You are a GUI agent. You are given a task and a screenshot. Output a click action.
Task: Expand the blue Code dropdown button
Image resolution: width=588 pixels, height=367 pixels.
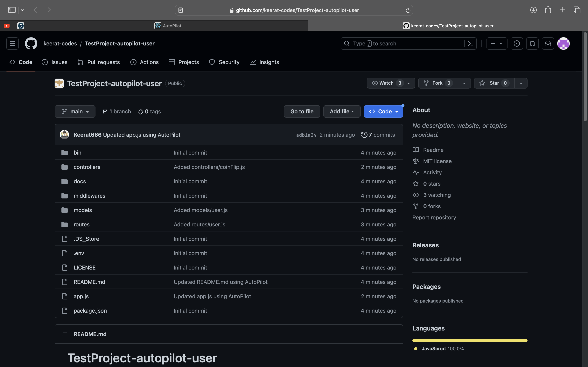tap(383, 111)
